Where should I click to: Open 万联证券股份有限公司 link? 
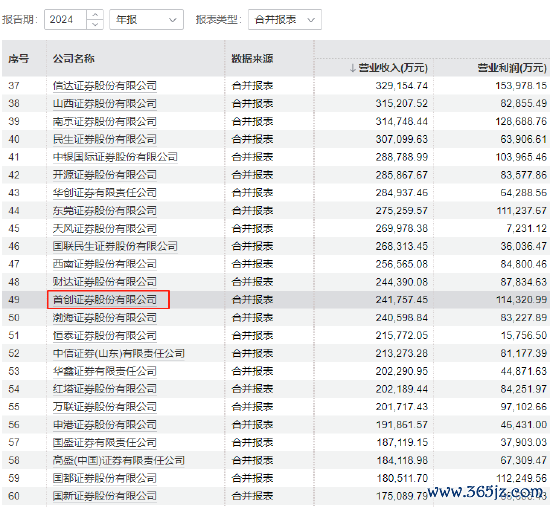click(x=105, y=407)
